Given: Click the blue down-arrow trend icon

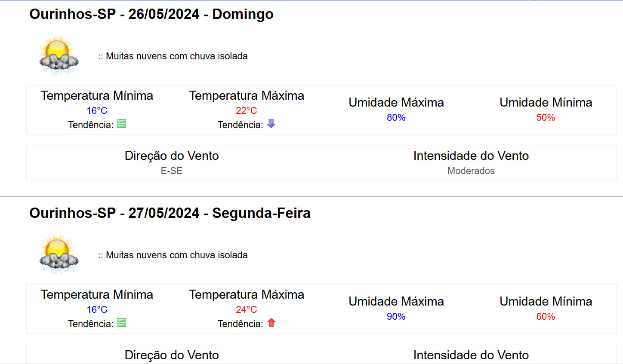Looking at the screenshot, I should (271, 124).
